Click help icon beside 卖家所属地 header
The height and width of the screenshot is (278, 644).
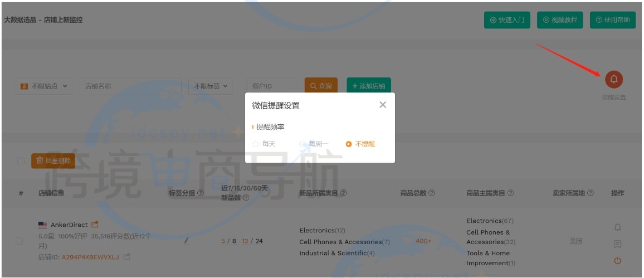[x=590, y=193]
